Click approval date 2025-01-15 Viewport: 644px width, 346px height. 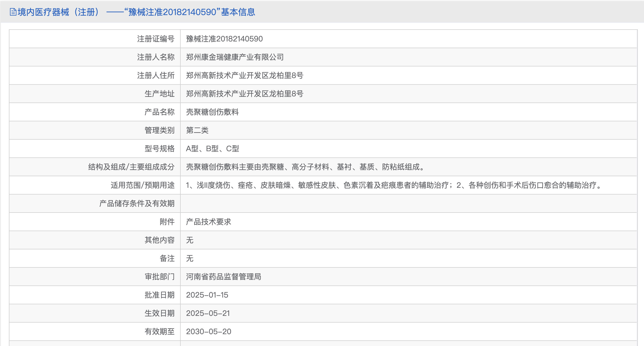point(207,295)
